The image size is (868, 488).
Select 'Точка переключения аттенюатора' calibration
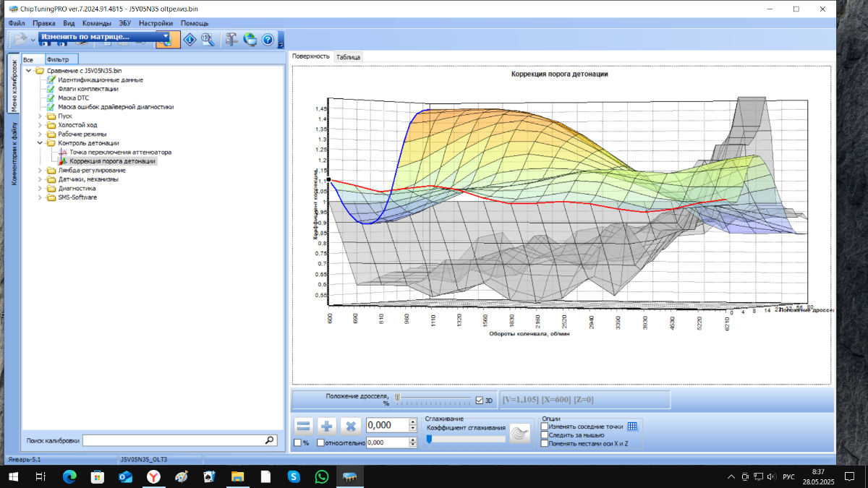coord(120,153)
